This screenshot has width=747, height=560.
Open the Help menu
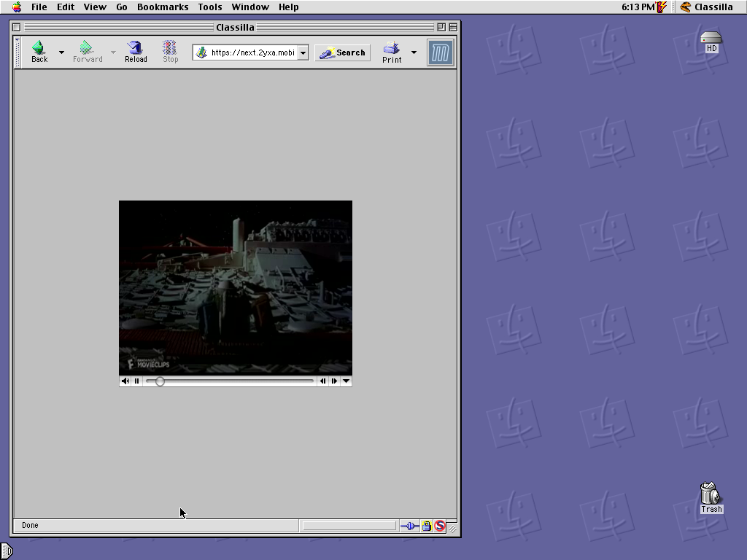(x=289, y=7)
